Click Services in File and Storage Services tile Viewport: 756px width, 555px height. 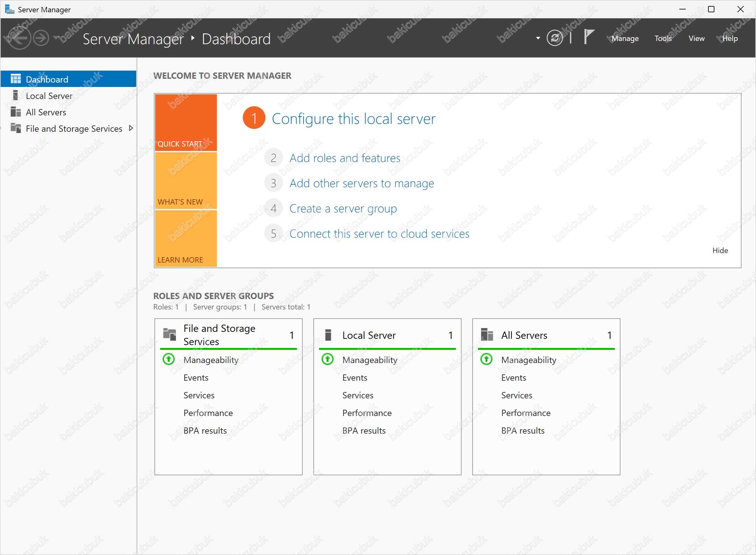click(199, 395)
